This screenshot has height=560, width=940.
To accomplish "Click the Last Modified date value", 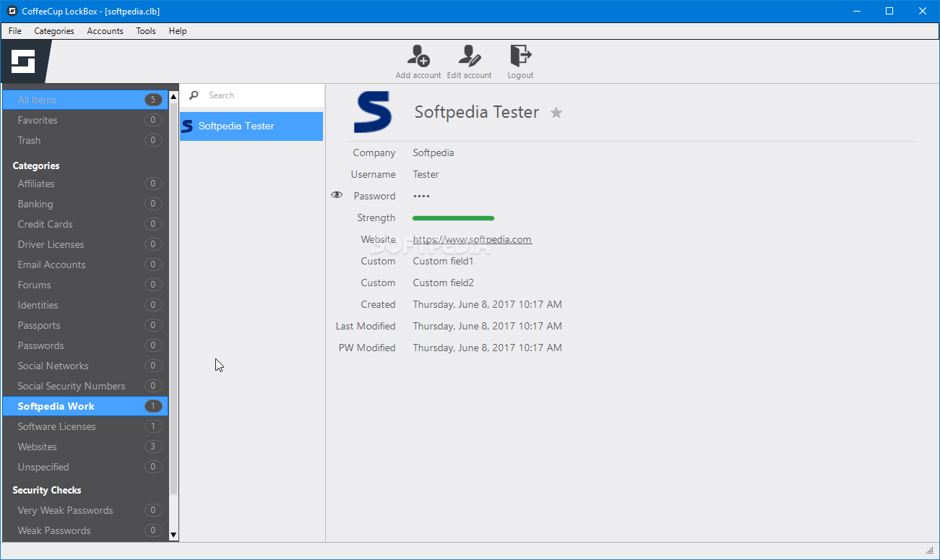I will (x=488, y=326).
